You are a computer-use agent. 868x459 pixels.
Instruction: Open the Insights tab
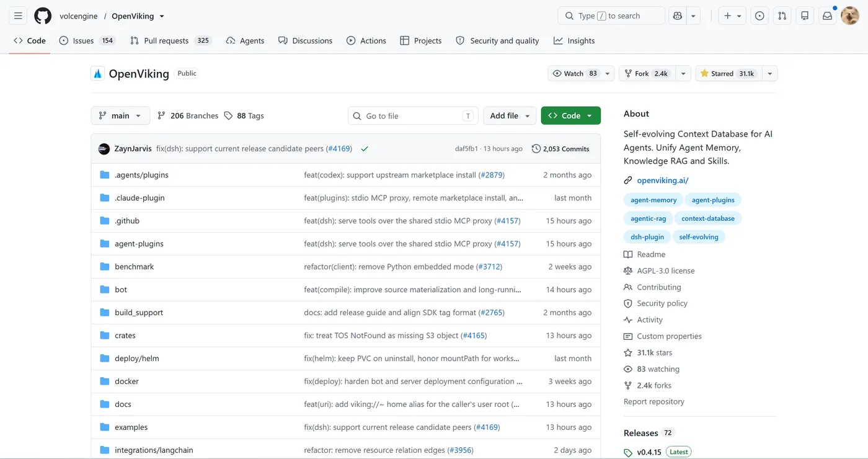[574, 41]
